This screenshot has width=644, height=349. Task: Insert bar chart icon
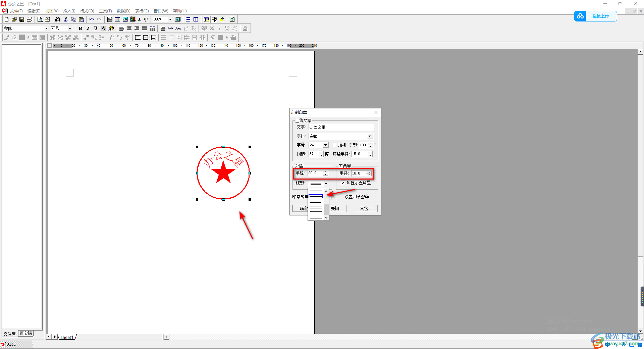pyautogui.click(x=133, y=19)
